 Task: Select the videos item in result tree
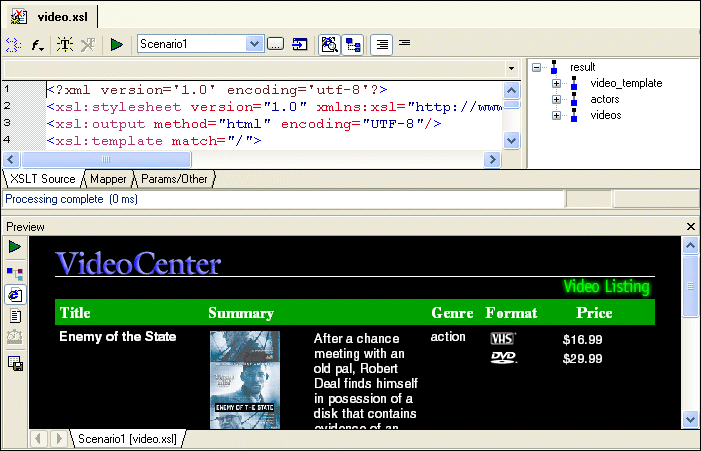click(x=605, y=115)
